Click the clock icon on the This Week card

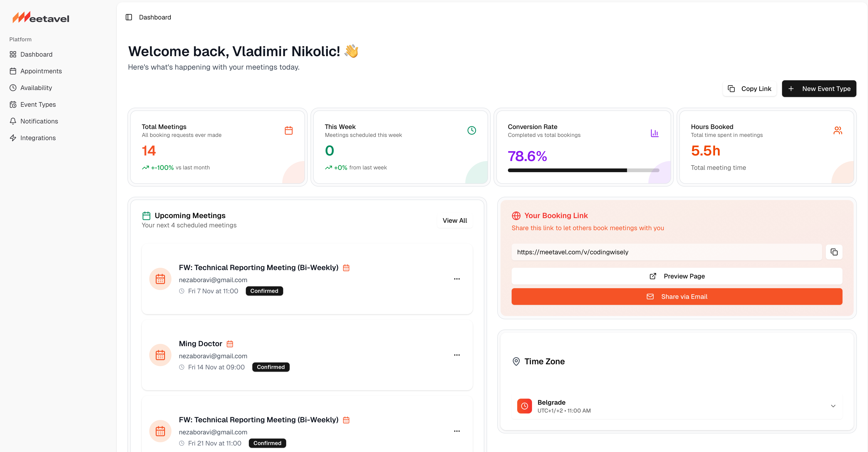471,130
